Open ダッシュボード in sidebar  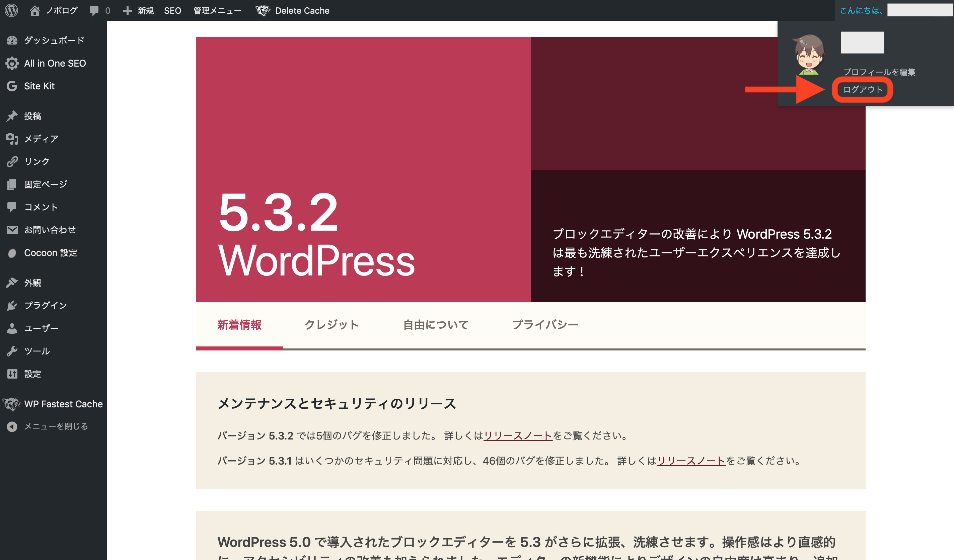coord(54,40)
